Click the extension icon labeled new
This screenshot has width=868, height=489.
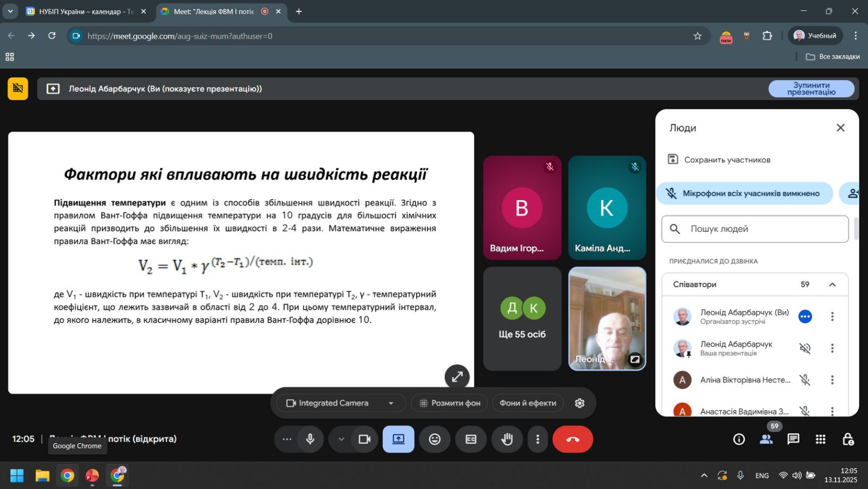coord(726,37)
